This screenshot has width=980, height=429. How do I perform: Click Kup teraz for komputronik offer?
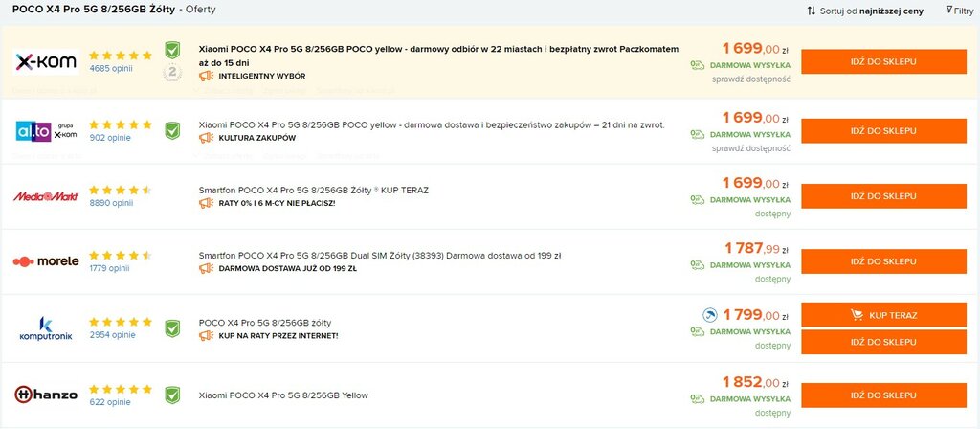(883, 315)
